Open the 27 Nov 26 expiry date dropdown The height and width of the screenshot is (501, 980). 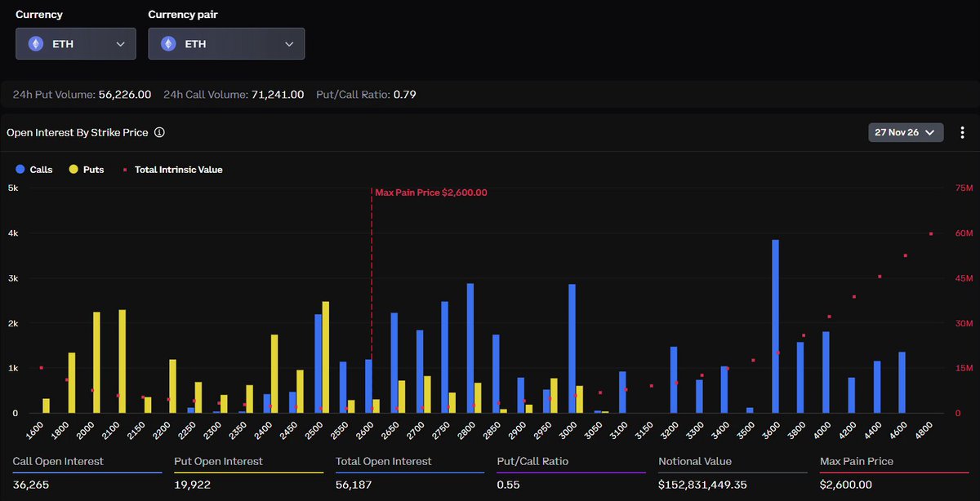pyautogui.click(x=906, y=132)
